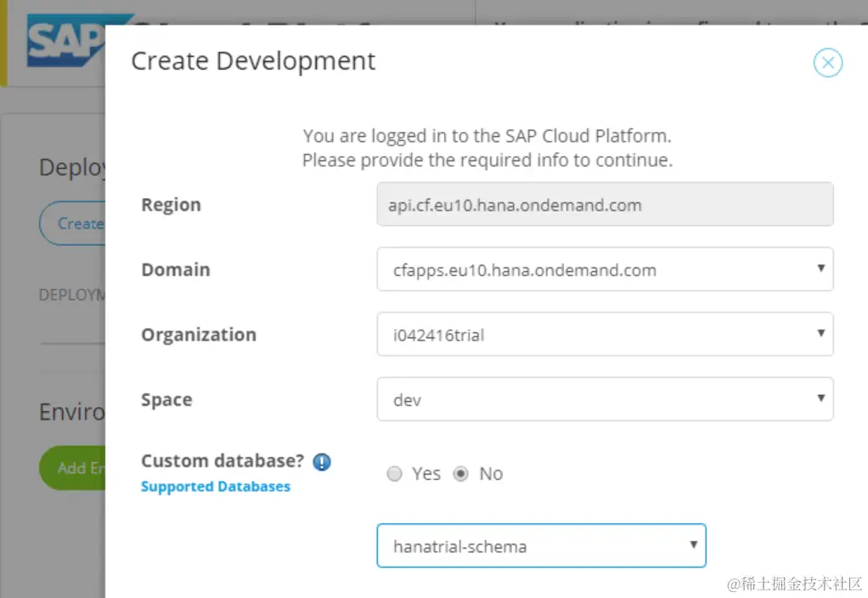
Task: Select No for custom database
Action: pos(460,474)
